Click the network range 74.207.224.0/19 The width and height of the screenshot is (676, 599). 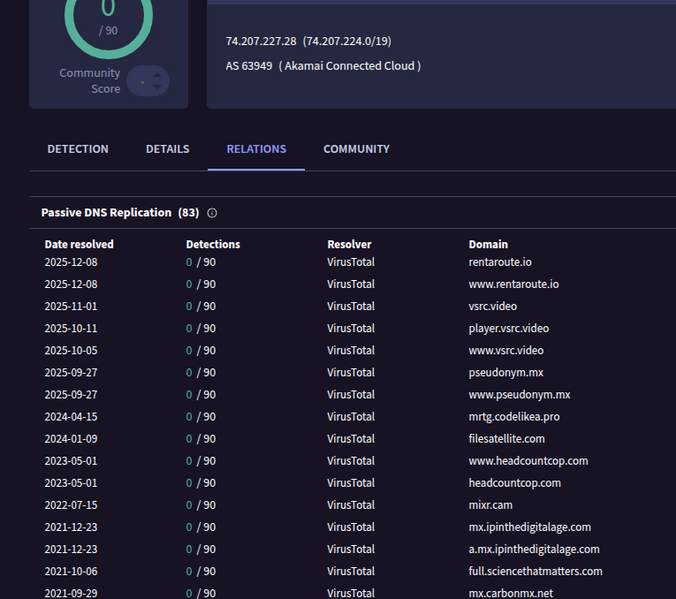click(x=347, y=41)
